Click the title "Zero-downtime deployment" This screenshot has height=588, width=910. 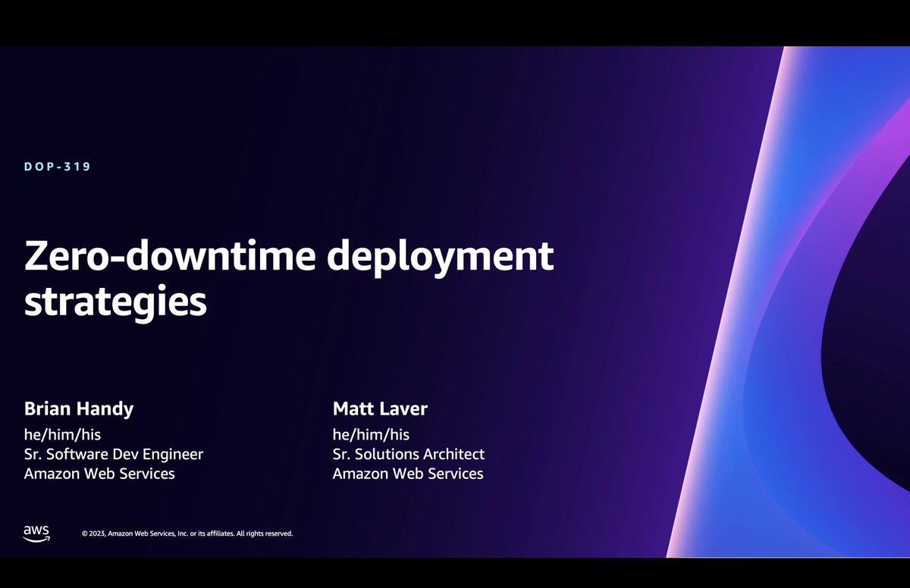click(x=289, y=257)
